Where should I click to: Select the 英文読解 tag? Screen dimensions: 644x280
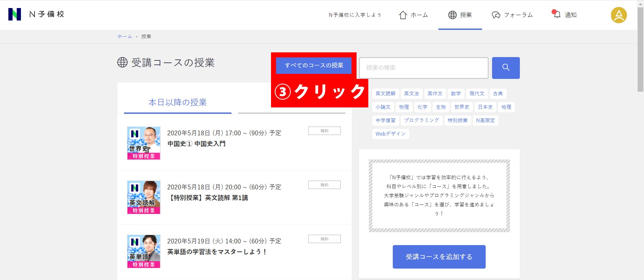tap(385, 94)
